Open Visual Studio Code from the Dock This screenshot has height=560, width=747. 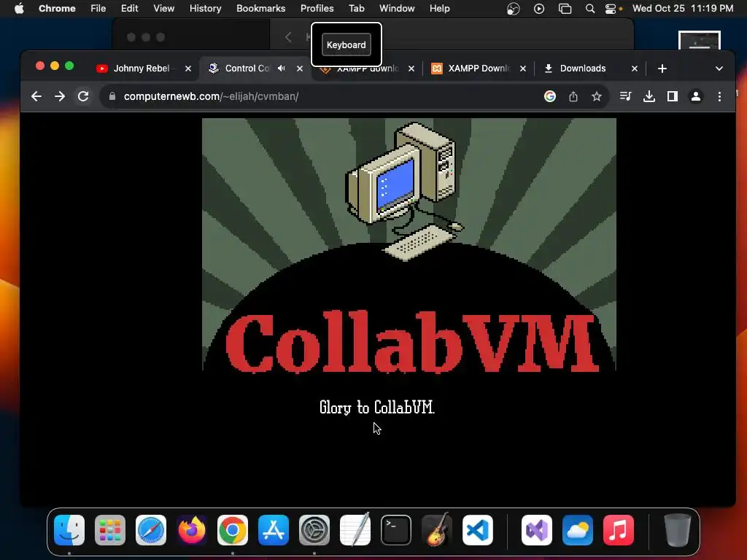[478, 530]
